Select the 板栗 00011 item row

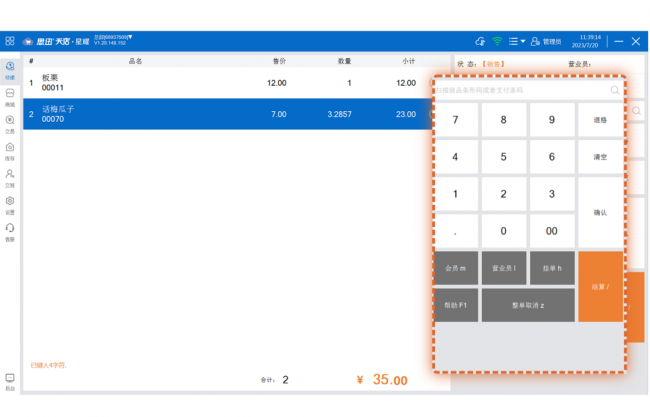coord(228,83)
